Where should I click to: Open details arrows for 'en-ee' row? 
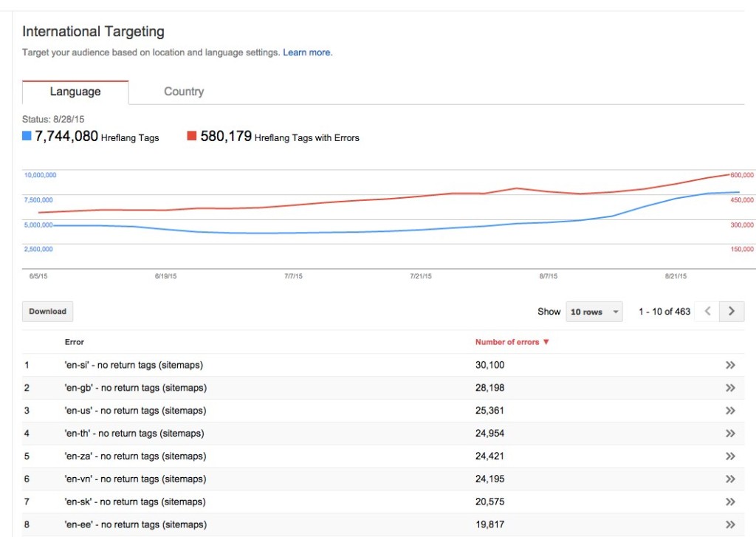(x=730, y=524)
